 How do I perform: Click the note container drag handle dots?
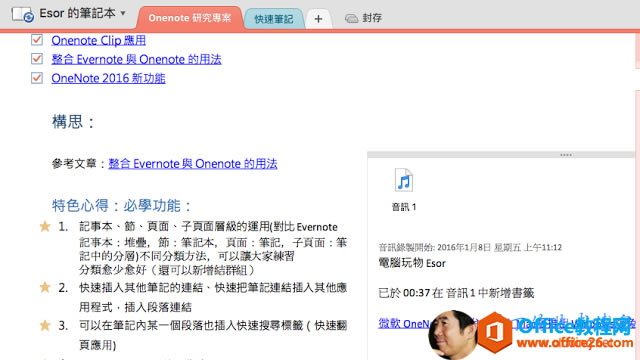pos(566,155)
